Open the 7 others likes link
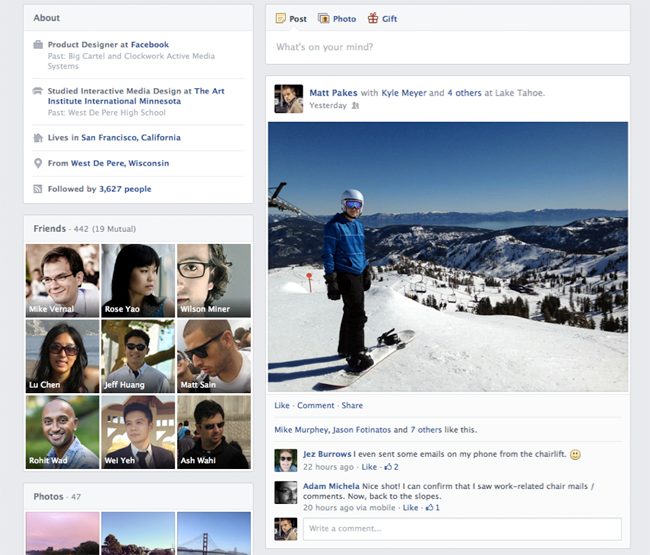The width and height of the screenshot is (650, 555). coord(426,430)
